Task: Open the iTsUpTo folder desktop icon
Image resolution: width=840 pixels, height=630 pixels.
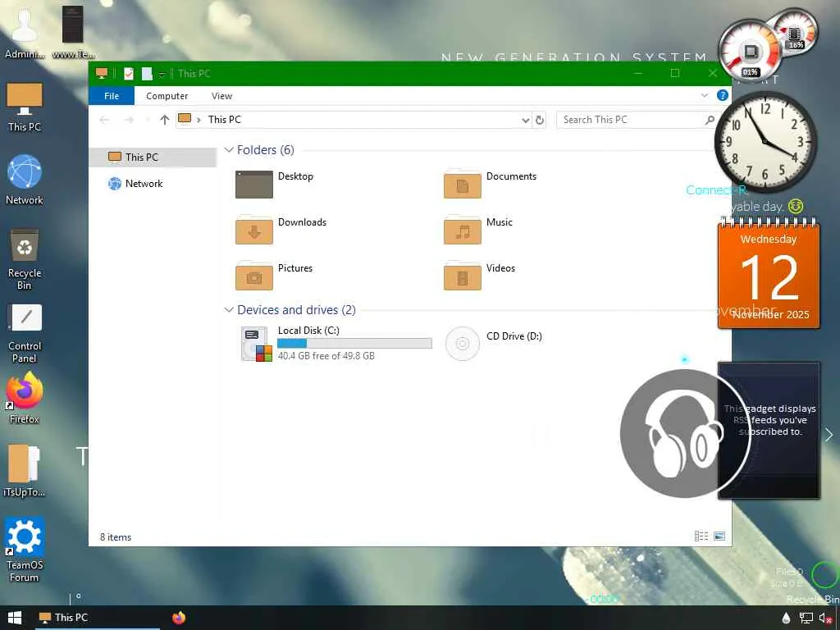Action: click(x=25, y=470)
